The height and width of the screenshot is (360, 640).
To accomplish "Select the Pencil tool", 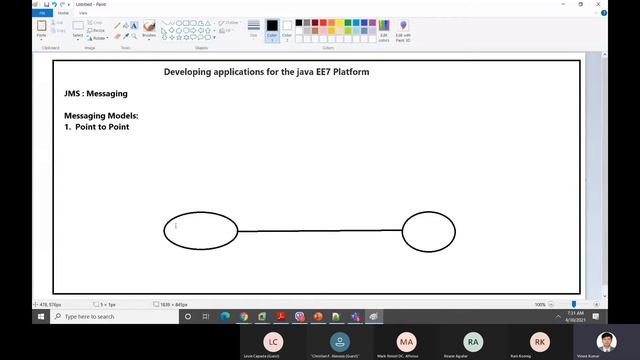I will tap(117, 26).
